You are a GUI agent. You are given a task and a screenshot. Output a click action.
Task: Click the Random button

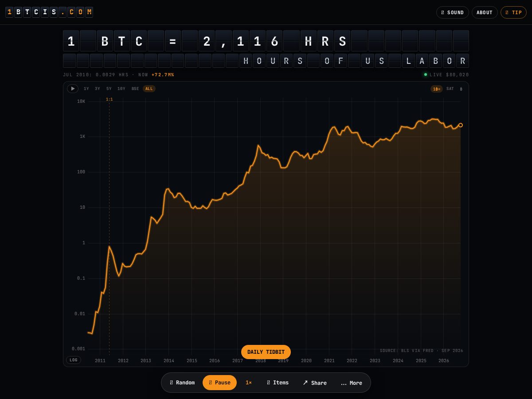(x=182, y=383)
